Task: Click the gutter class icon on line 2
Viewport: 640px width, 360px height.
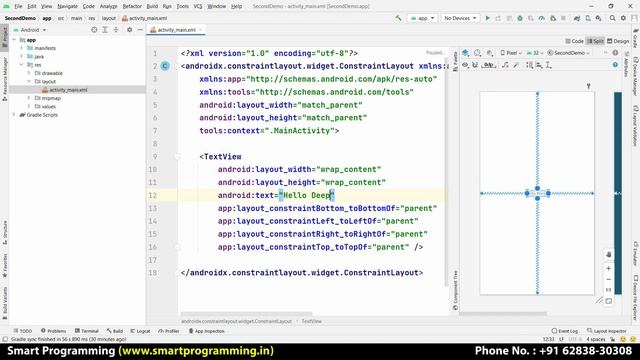Action: pos(165,66)
